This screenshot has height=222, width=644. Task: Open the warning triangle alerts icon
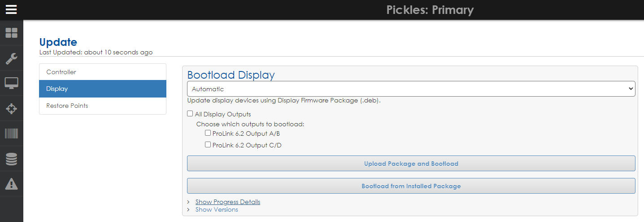coord(11,184)
